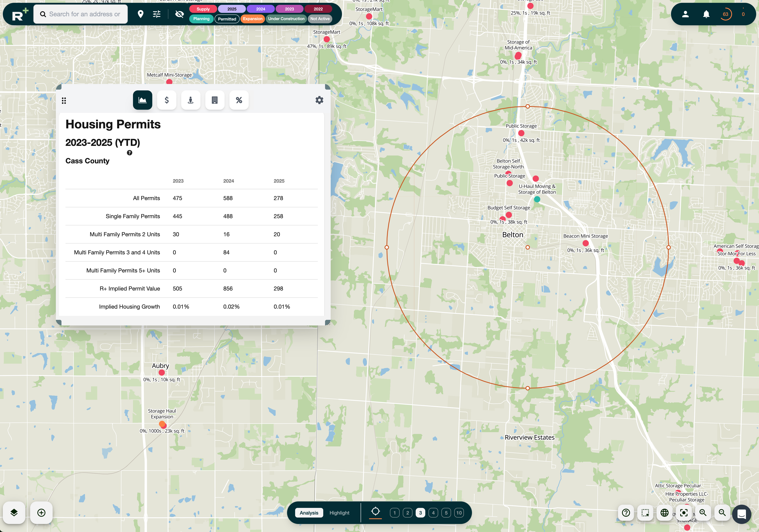Toggle the hide markers eye icon
This screenshot has width=759, height=532.
click(179, 14)
